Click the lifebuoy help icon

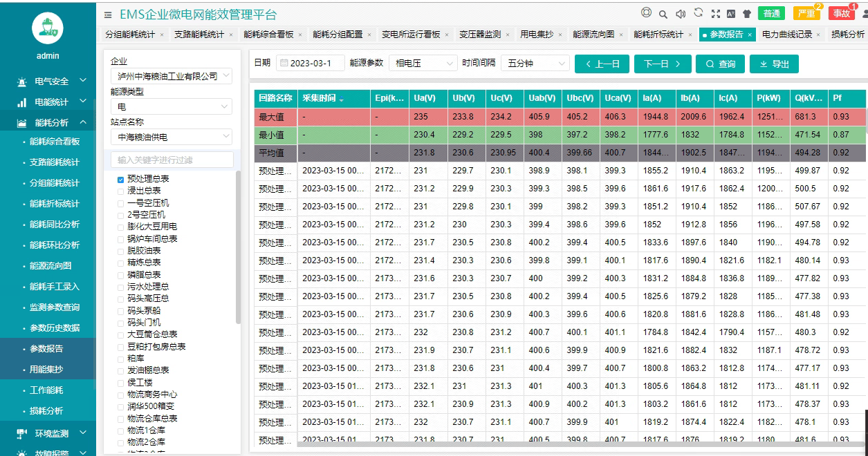coord(646,13)
